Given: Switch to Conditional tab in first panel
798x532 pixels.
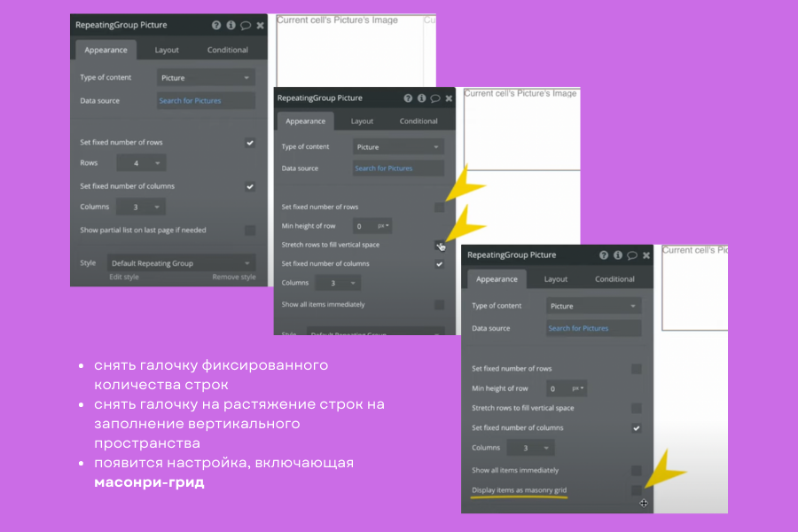Looking at the screenshot, I should [228, 50].
